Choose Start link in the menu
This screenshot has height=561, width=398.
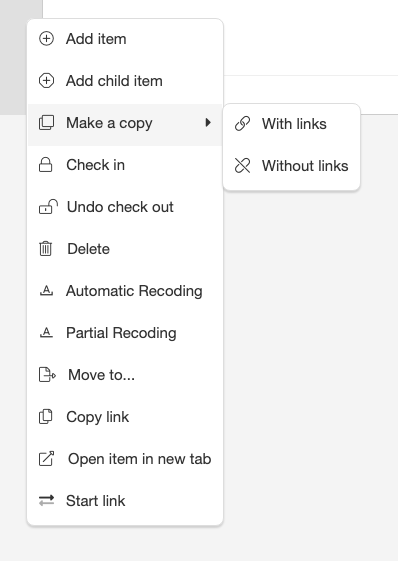tap(125, 501)
